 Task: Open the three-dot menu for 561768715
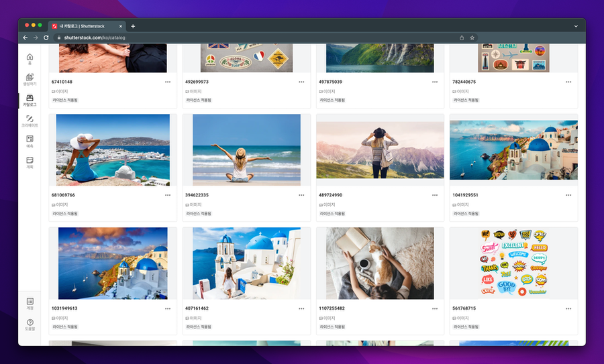click(x=568, y=308)
